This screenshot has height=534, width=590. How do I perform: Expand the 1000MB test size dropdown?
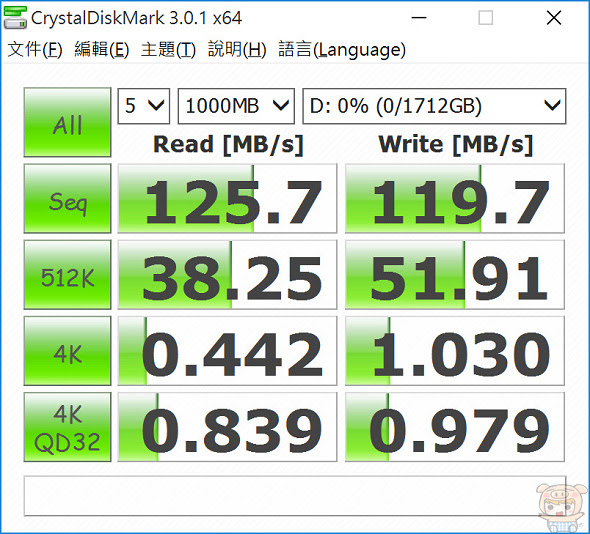coord(236,106)
